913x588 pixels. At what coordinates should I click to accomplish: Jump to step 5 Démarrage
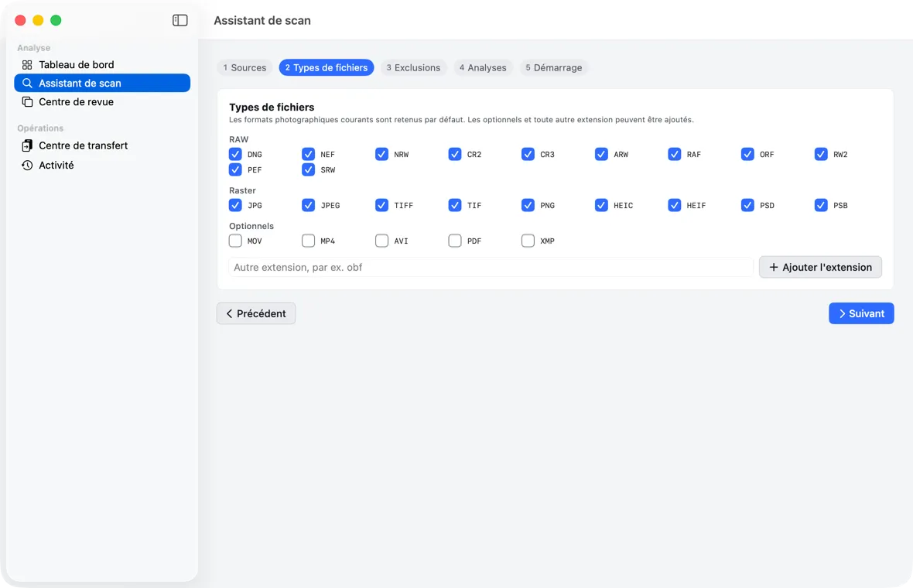click(554, 67)
